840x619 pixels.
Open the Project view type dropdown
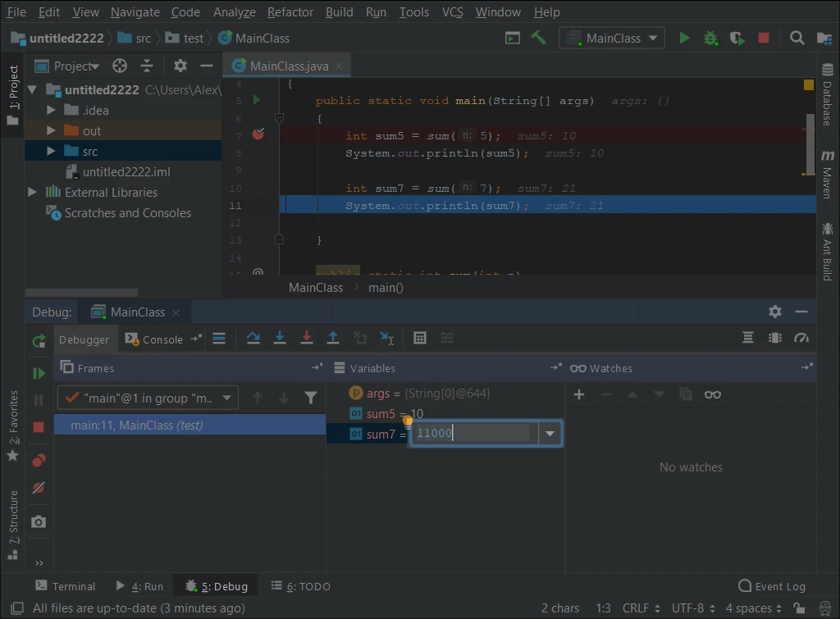67,66
